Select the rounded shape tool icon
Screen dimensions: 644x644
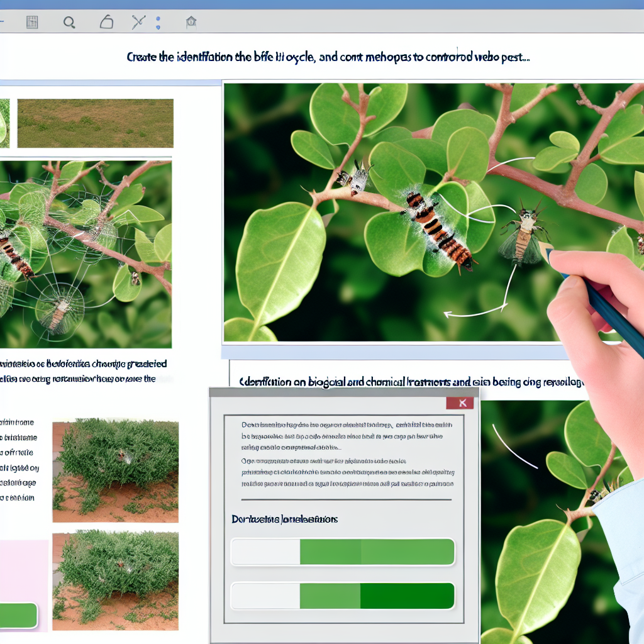106,23
